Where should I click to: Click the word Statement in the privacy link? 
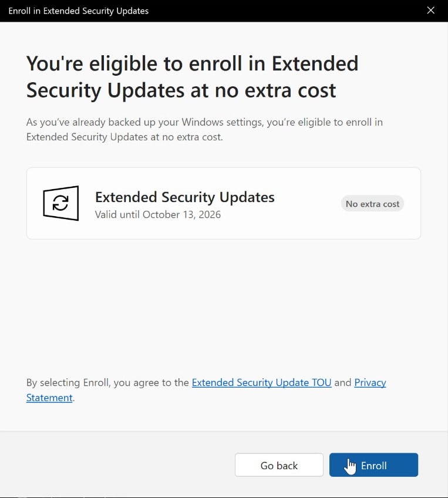point(49,398)
